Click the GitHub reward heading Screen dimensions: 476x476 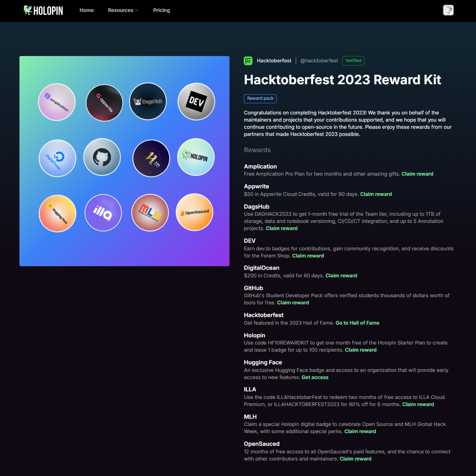point(253,288)
